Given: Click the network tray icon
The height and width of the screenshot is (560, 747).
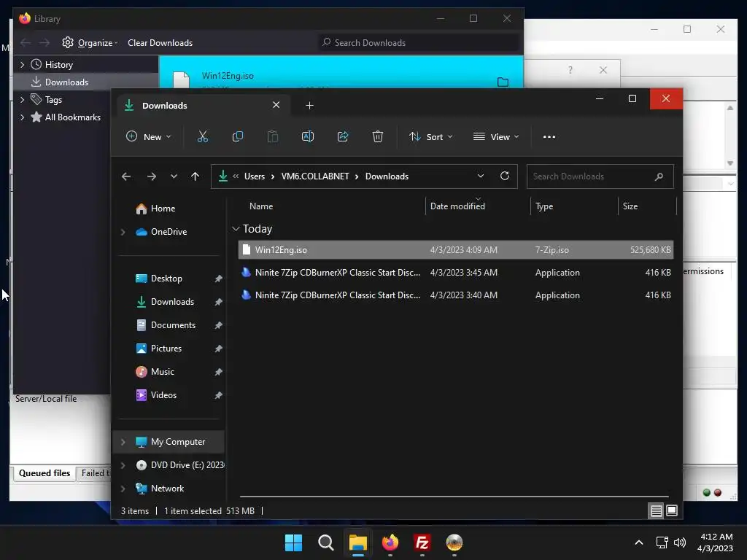Looking at the screenshot, I should pos(662,542).
